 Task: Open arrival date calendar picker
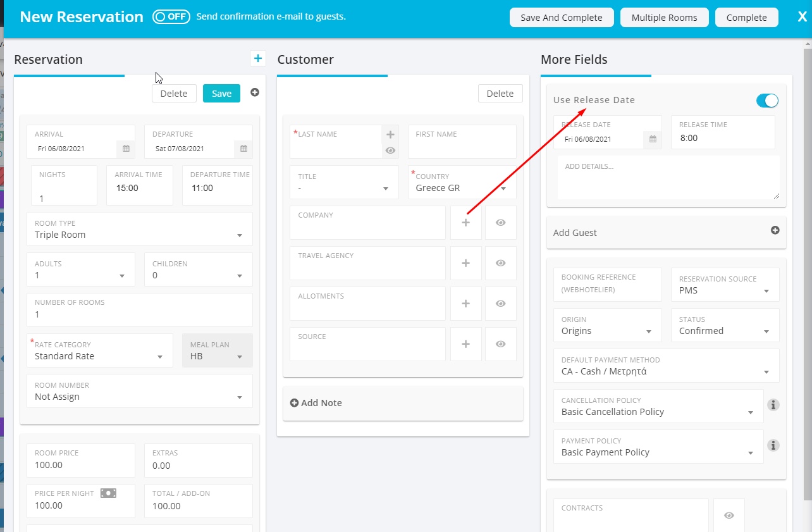coord(126,149)
